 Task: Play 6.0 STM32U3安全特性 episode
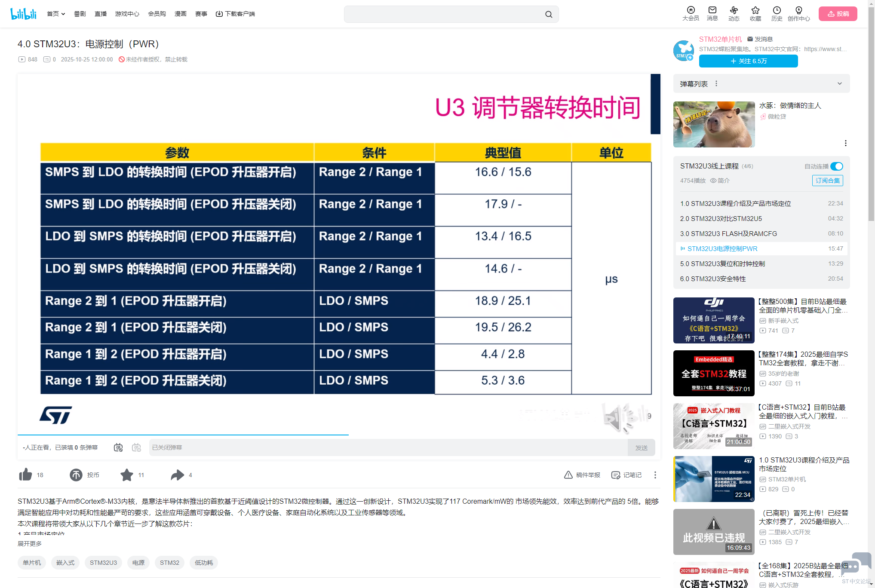tap(761, 279)
